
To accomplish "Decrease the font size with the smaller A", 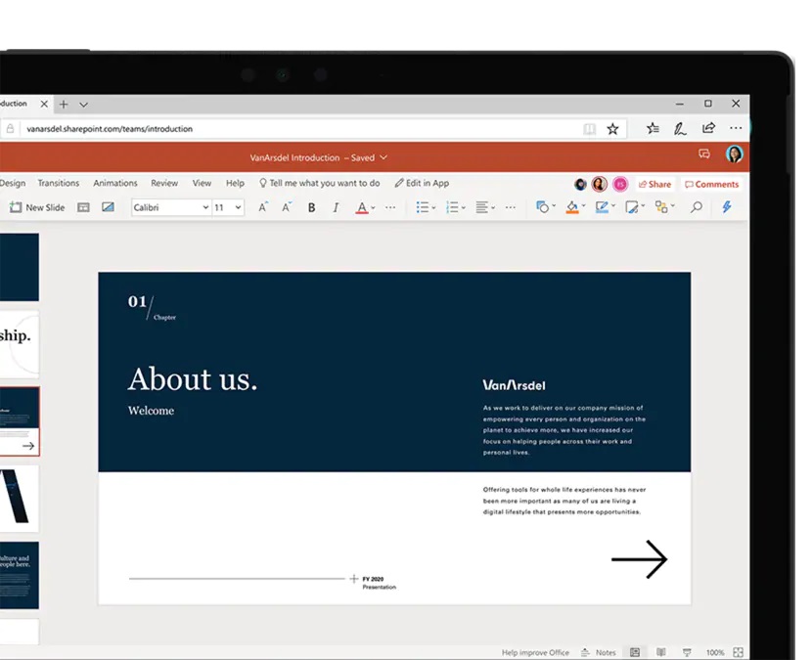I will (x=287, y=207).
